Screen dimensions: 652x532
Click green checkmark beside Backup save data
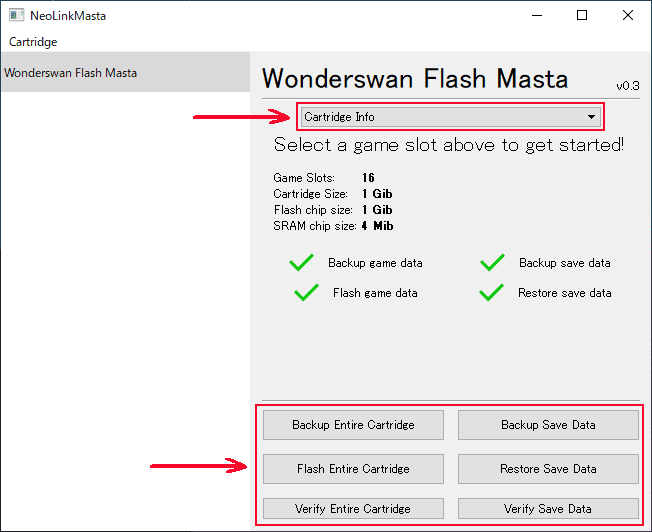click(492, 262)
